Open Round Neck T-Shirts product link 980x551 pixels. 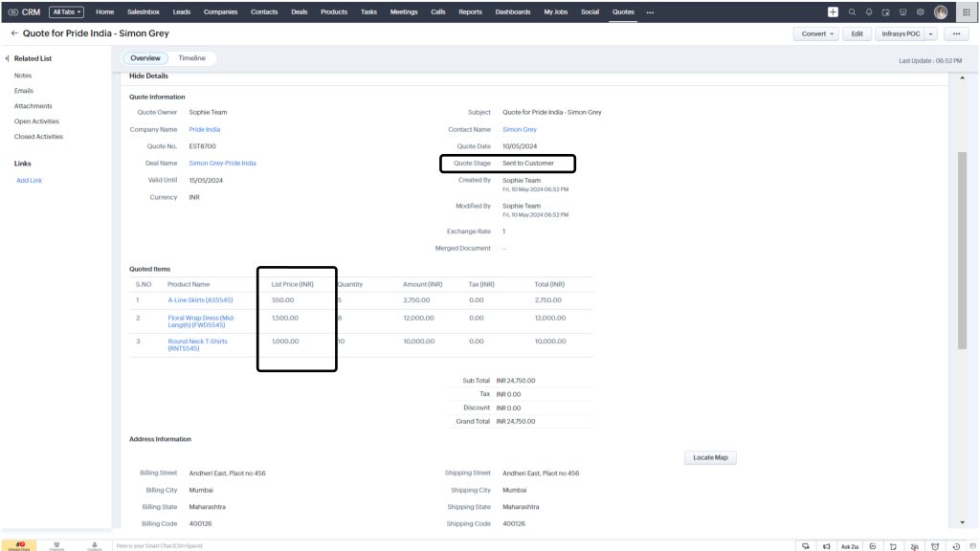click(197, 344)
